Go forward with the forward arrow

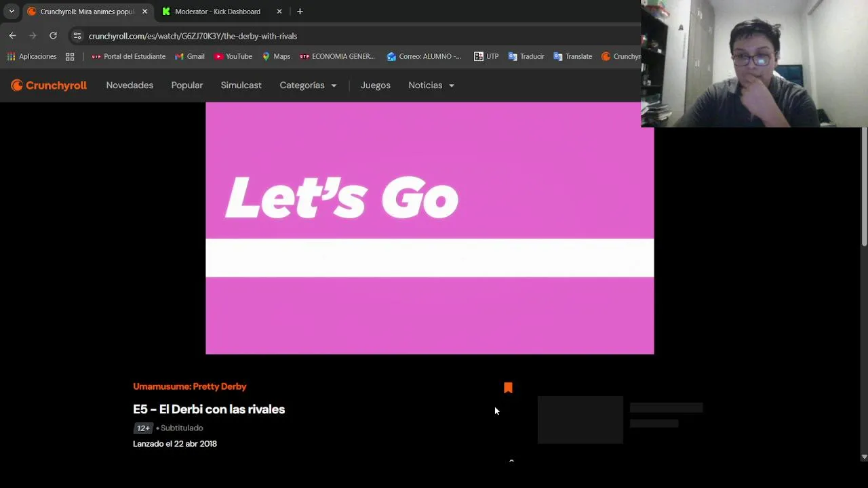tap(33, 36)
